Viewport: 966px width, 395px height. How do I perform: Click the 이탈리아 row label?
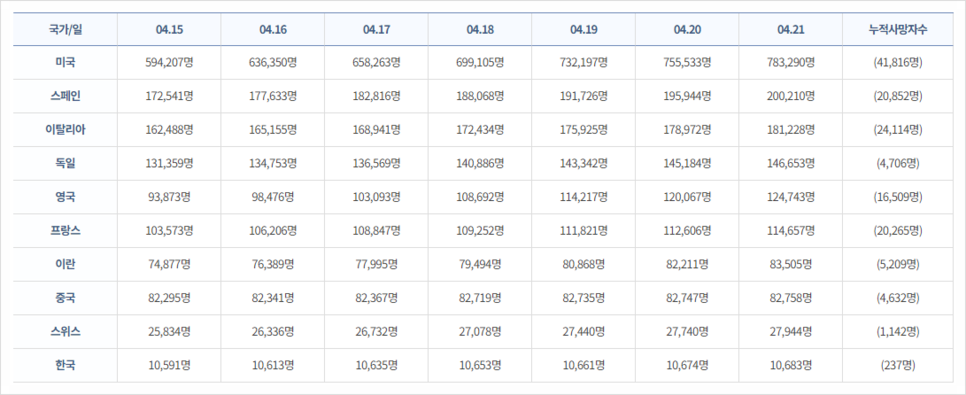click(65, 129)
